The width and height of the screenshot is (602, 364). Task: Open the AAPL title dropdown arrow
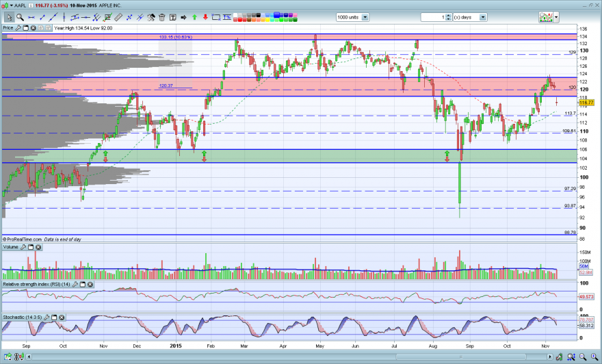point(12,5)
